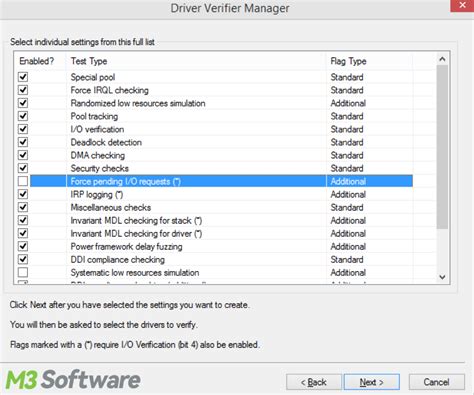Click the scroll down arrow of the list
Image resolution: width=474 pixels, height=395 pixels.
(442, 277)
